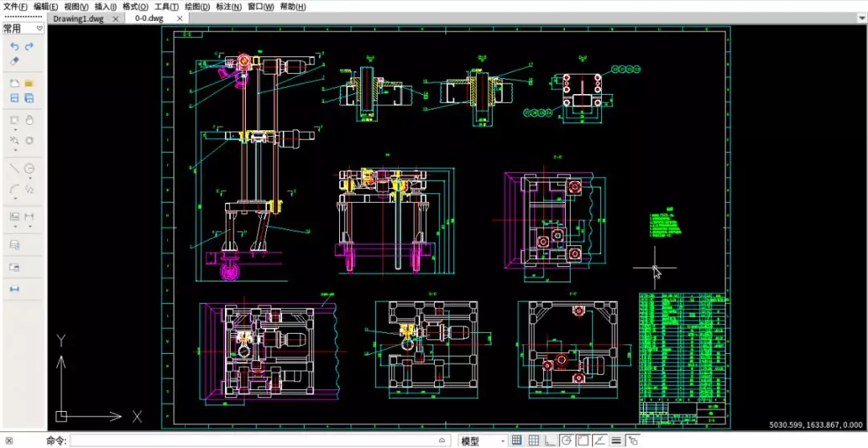Image resolution: width=868 pixels, height=448 pixels.
Task: Open the 帮助(H) menu
Action: click(x=293, y=6)
